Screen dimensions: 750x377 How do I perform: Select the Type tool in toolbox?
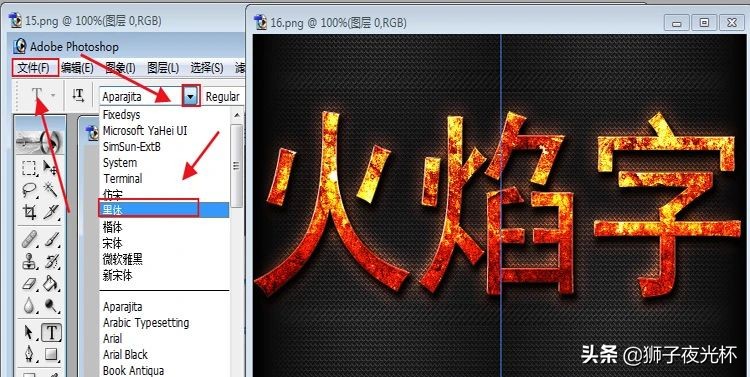51,332
